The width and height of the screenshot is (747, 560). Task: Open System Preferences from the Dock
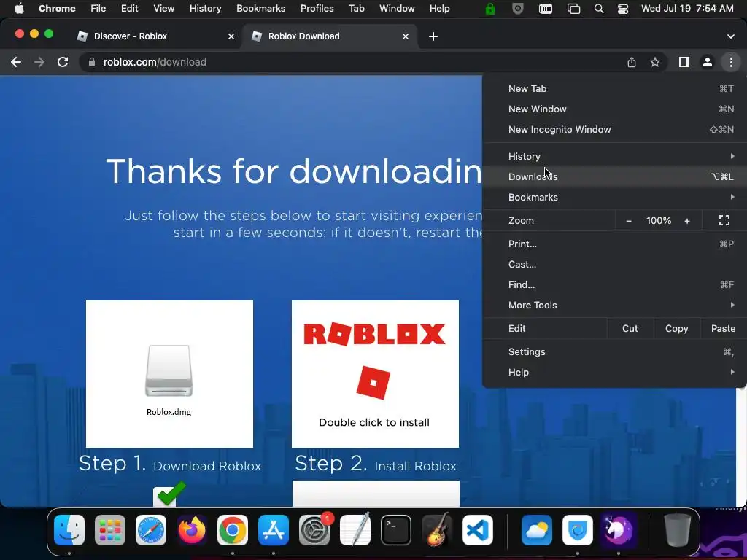pos(314,530)
